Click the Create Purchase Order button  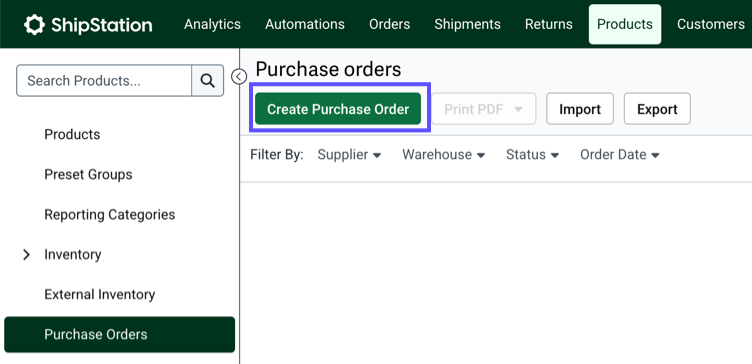click(x=338, y=109)
